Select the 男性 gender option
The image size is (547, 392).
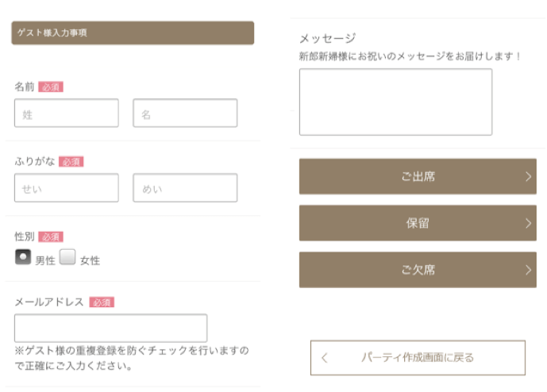pyautogui.click(x=23, y=258)
